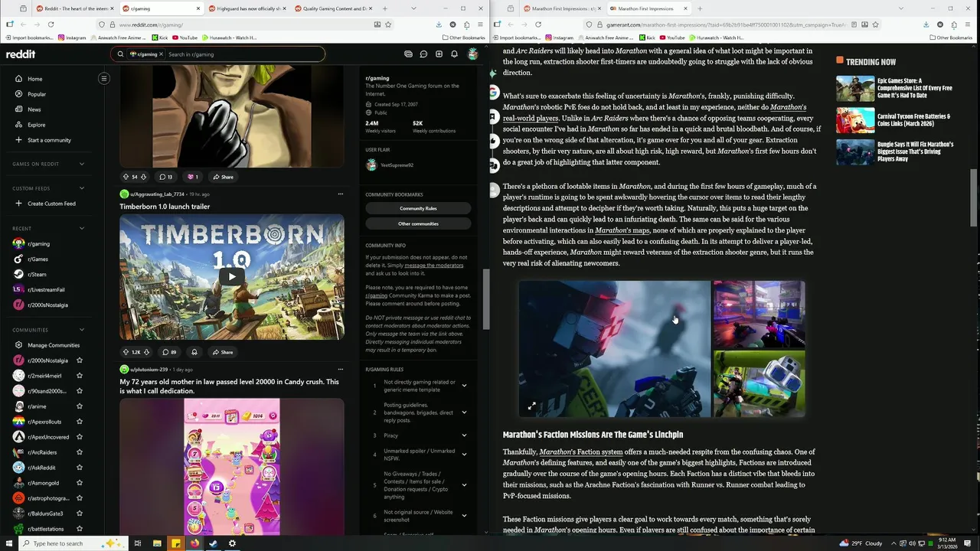Viewport: 980px width, 551px height.
Task: Remove r/gaming filter from search box
Action: [161, 54]
